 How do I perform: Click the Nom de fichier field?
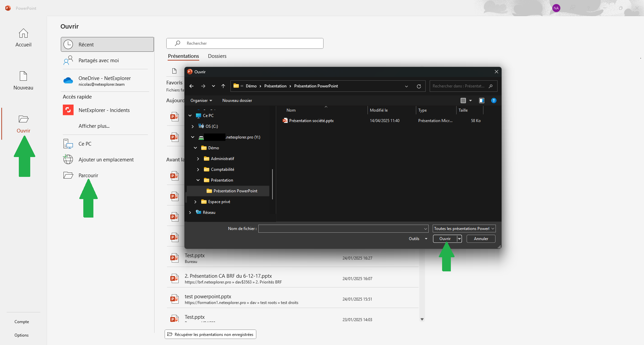pos(343,229)
